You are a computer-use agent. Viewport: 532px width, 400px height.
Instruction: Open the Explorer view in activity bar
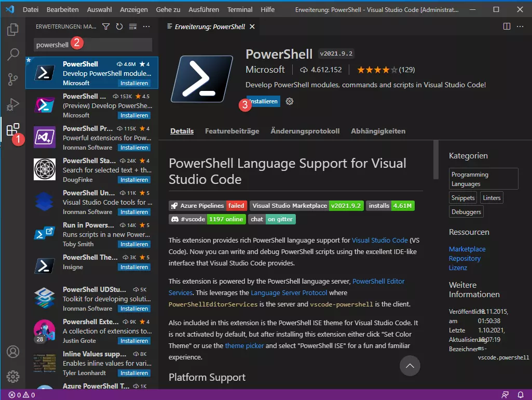[12, 29]
